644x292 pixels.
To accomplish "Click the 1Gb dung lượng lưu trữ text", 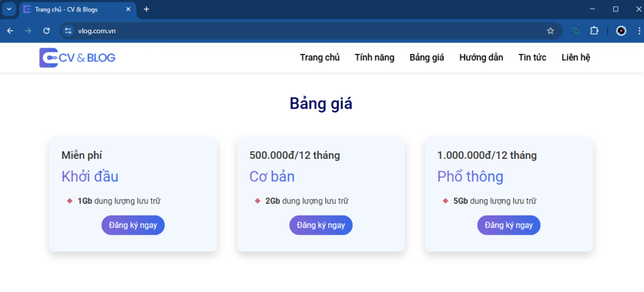I will (x=119, y=201).
